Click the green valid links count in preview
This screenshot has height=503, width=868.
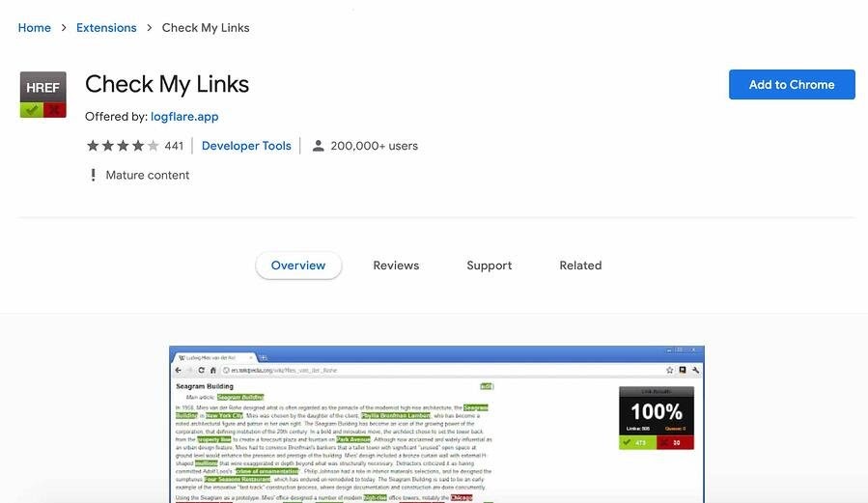[x=637, y=442]
